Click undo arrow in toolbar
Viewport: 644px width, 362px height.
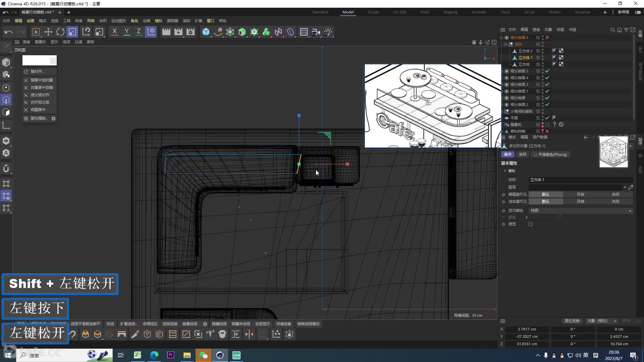click(x=9, y=32)
